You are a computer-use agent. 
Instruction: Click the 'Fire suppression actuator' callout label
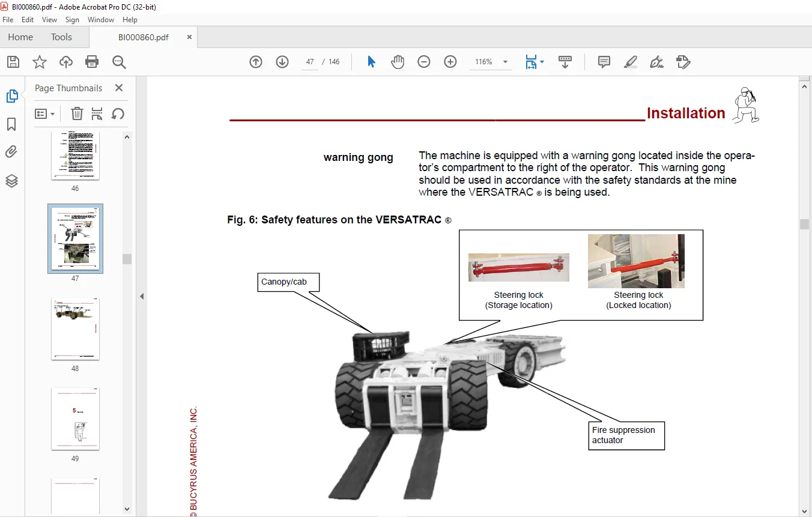pos(627,435)
